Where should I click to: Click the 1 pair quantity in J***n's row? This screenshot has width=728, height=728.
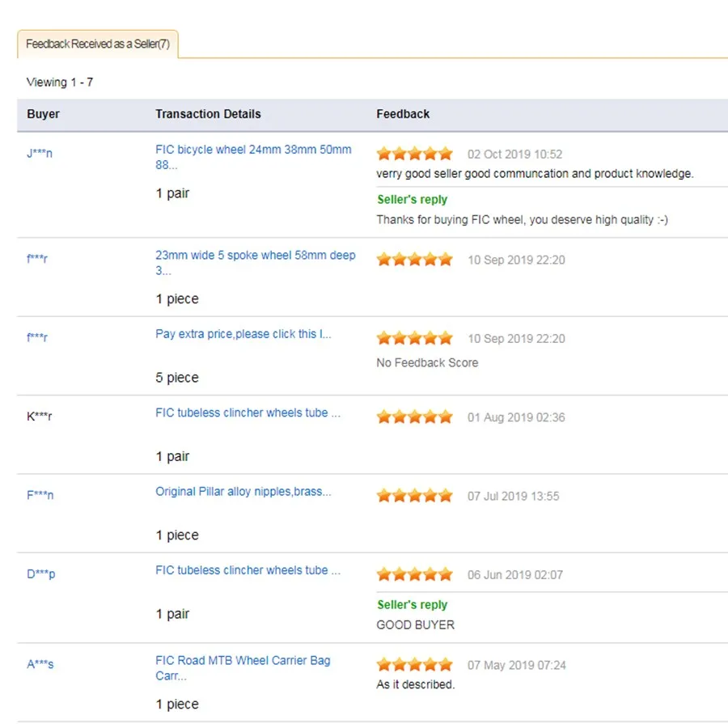[x=173, y=193]
